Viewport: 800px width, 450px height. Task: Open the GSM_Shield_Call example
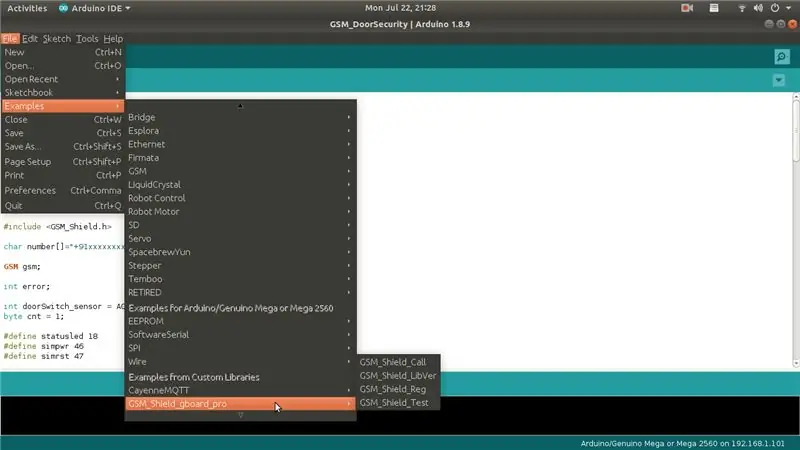(x=398, y=362)
